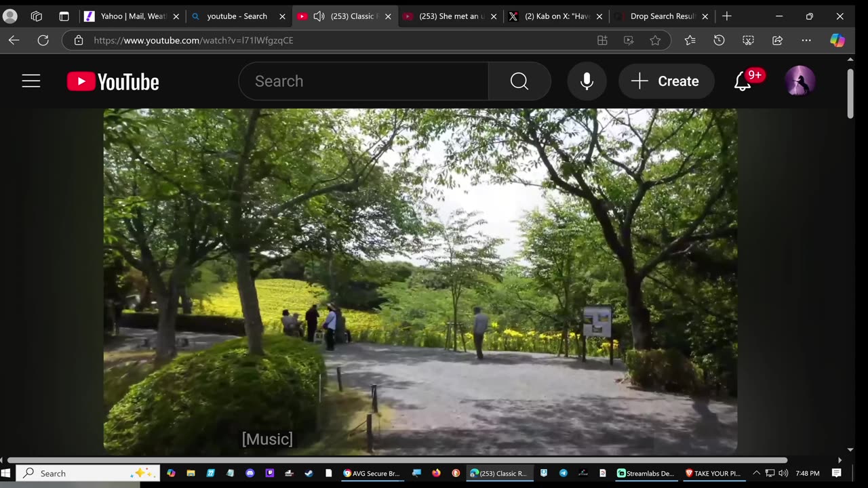The image size is (868, 488).
Task: Focus the YouTube Search box
Action: [x=363, y=81]
